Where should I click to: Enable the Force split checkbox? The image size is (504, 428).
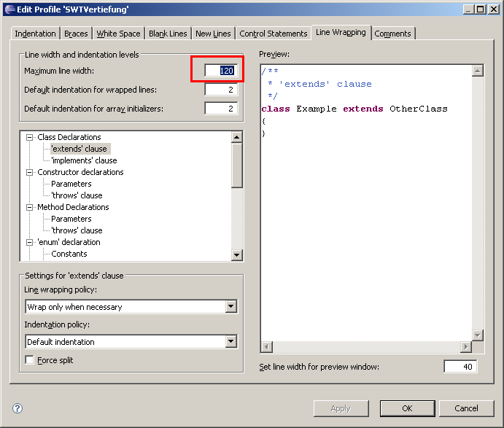30,360
